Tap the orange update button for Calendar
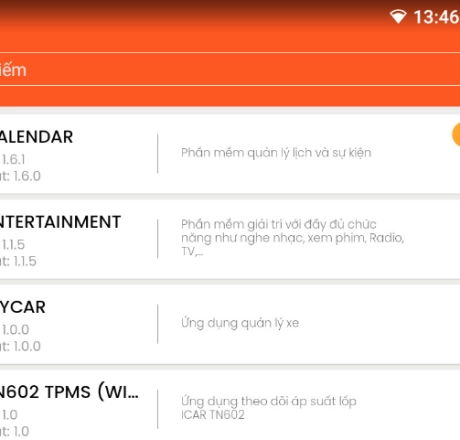The height and width of the screenshot is (440, 460). click(456, 134)
